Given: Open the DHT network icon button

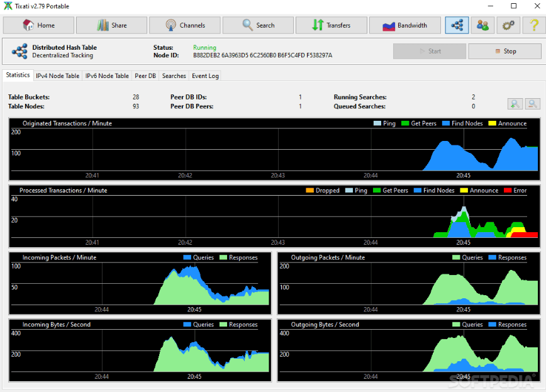Looking at the screenshot, I should coord(457,25).
